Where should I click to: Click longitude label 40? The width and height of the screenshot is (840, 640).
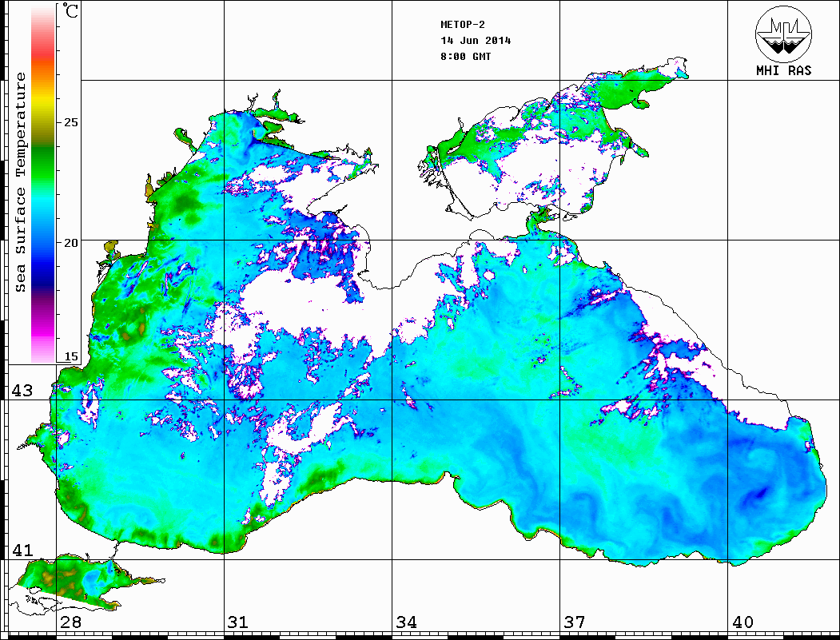[x=742, y=622]
